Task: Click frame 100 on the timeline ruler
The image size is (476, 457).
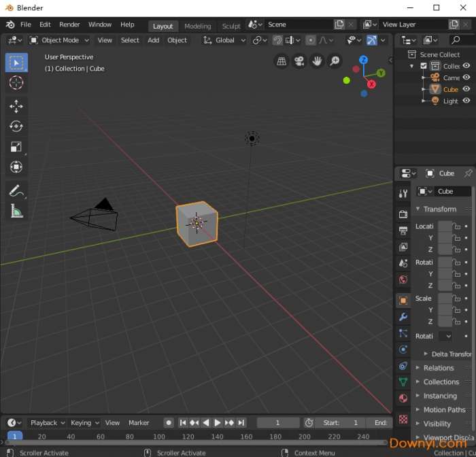Action: 159,437
